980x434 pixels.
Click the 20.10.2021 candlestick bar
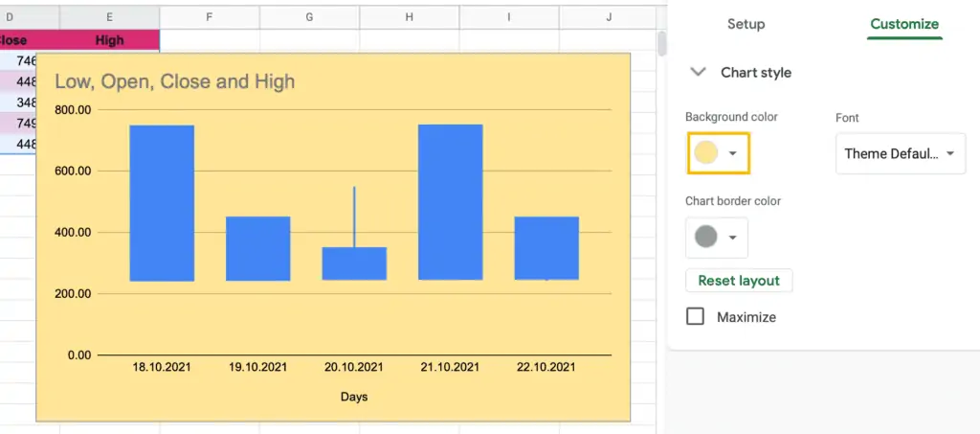click(x=354, y=263)
